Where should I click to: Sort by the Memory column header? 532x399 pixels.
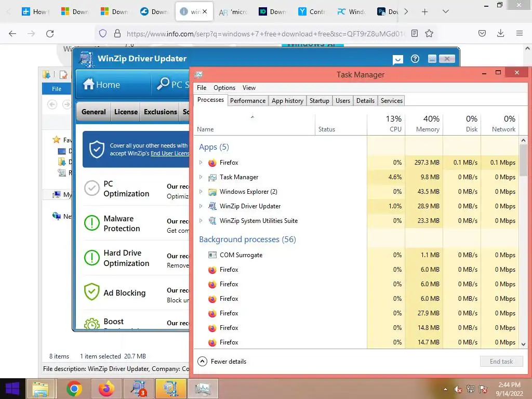point(424,124)
